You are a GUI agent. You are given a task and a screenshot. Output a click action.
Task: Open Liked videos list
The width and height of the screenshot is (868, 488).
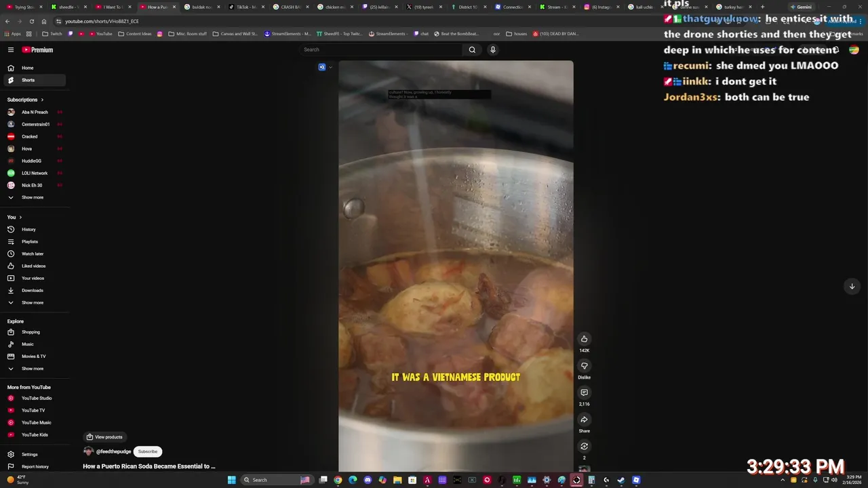(33, 266)
